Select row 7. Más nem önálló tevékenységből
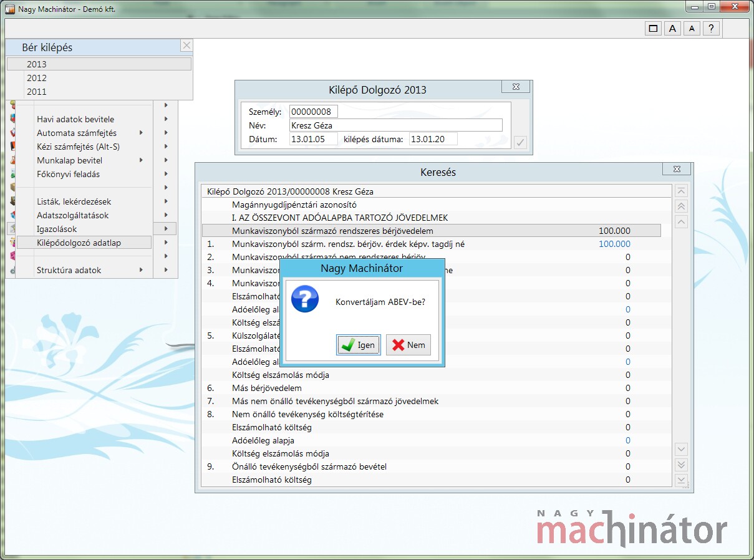 [x=431, y=401]
